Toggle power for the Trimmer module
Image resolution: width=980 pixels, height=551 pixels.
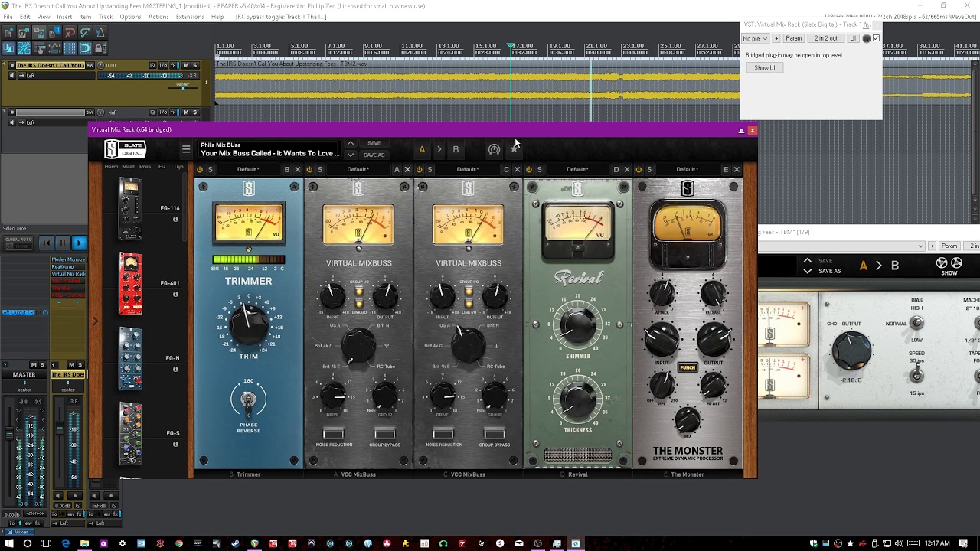click(200, 170)
